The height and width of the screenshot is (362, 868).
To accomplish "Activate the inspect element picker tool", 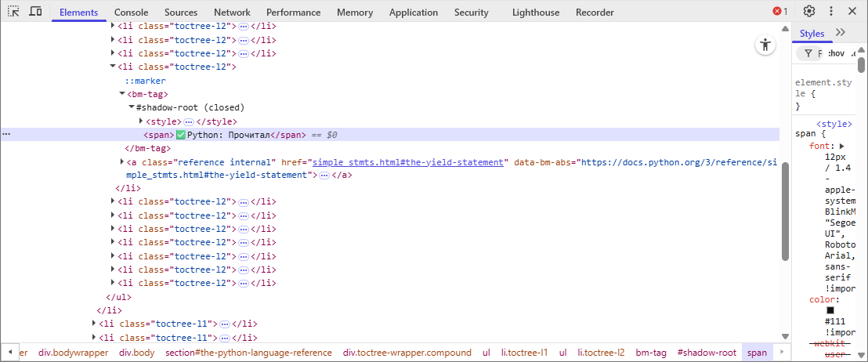I will [x=13, y=12].
